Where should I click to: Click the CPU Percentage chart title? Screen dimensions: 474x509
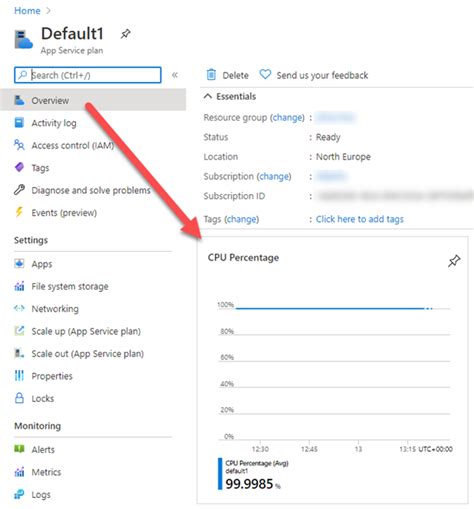click(x=243, y=258)
